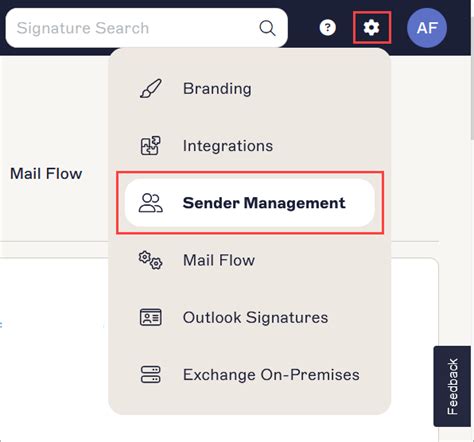Click the Exchange On-Premises server icon
The width and height of the screenshot is (474, 442).
pos(151,374)
